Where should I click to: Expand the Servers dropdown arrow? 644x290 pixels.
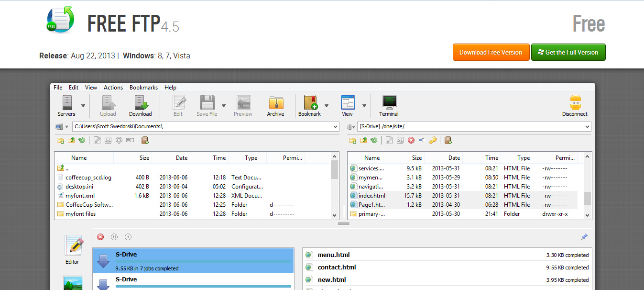tap(83, 106)
